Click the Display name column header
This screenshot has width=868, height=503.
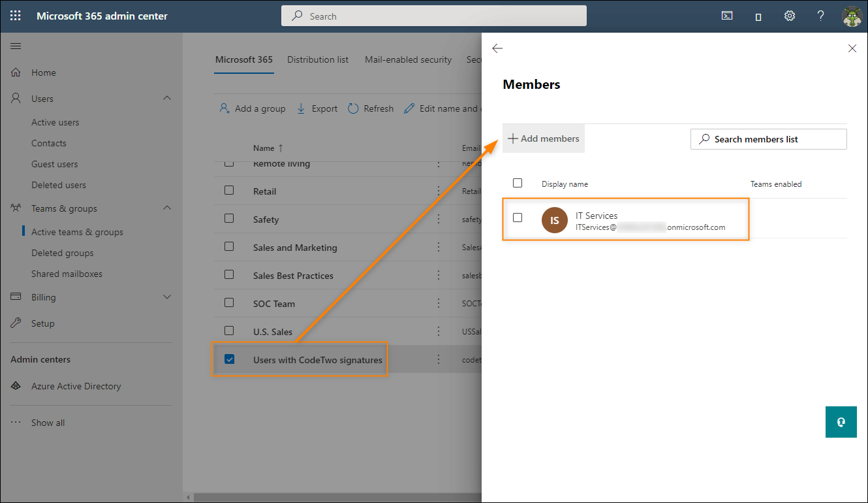coord(565,184)
